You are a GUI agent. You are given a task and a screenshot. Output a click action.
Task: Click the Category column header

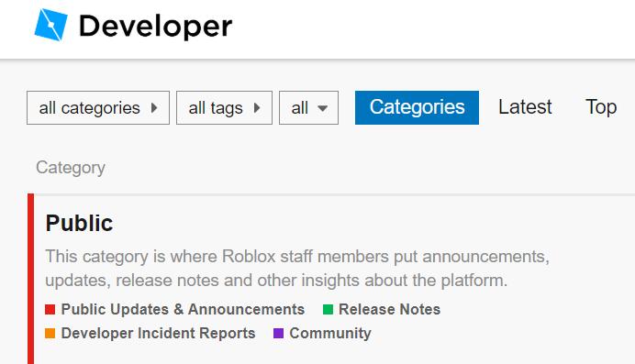click(71, 168)
